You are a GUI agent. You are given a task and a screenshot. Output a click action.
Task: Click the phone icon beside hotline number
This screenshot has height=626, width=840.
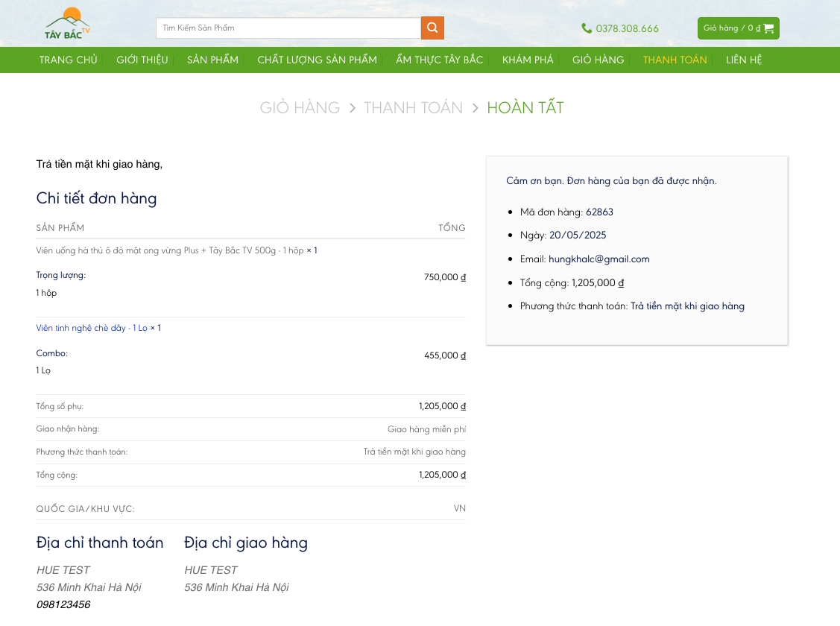[587, 28]
